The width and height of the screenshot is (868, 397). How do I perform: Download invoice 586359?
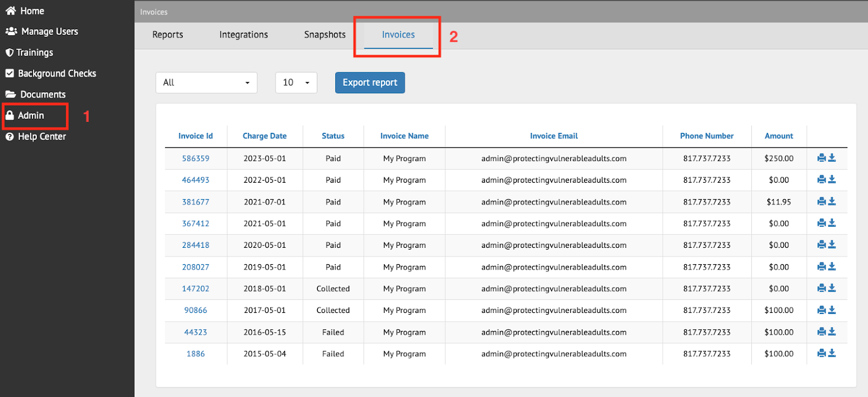point(832,158)
